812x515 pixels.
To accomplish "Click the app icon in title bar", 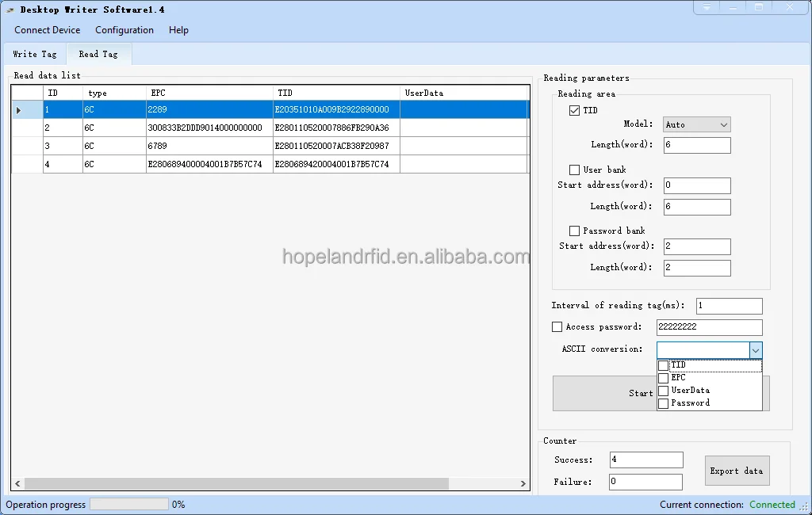I will [10, 10].
